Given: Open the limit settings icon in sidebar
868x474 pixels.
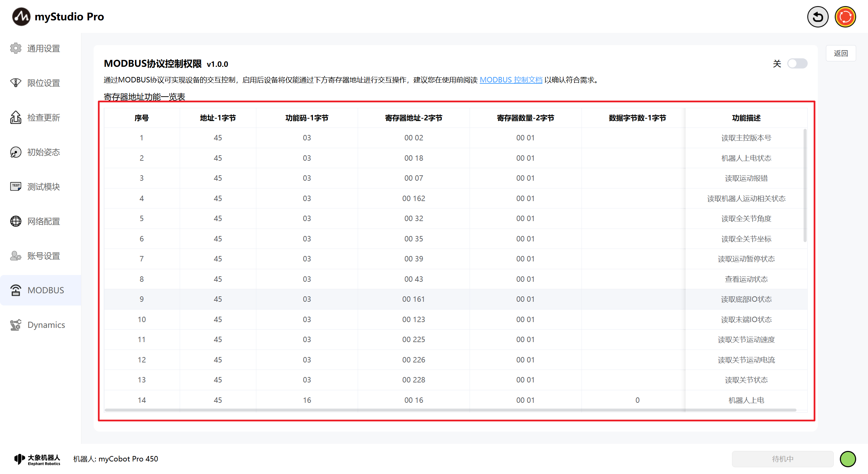Looking at the screenshot, I should (x=16, y=83).
